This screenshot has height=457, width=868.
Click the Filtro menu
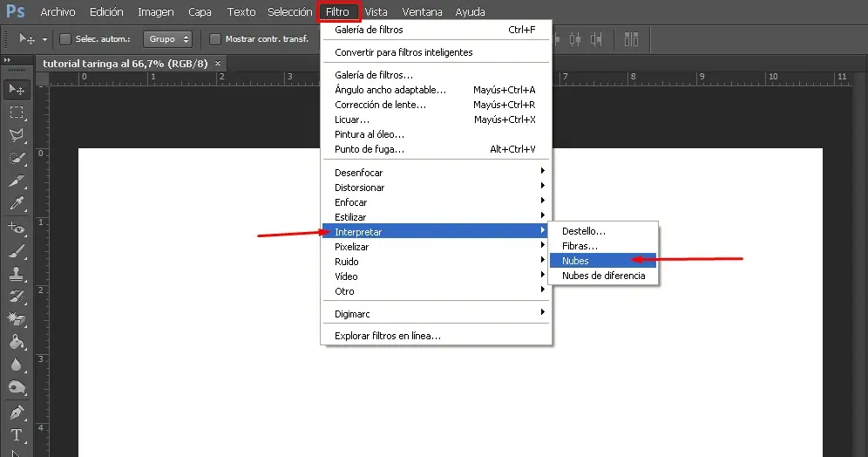337,11
